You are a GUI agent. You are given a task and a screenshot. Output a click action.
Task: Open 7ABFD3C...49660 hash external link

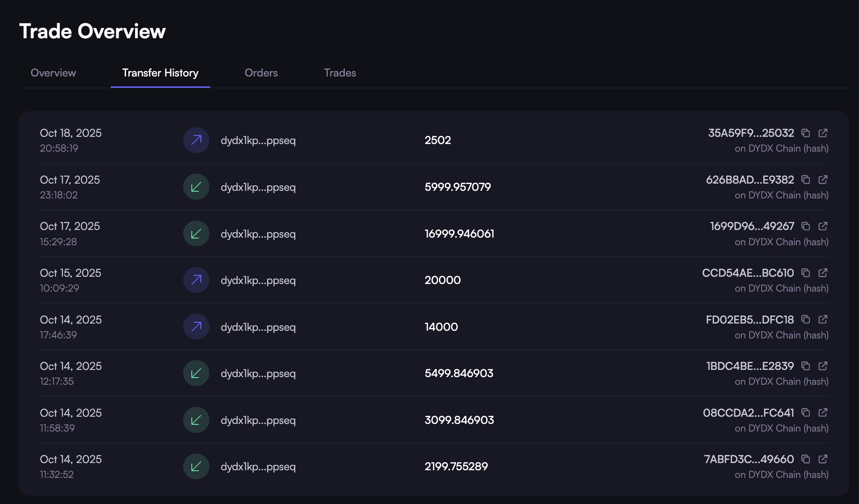click(823, 459)
